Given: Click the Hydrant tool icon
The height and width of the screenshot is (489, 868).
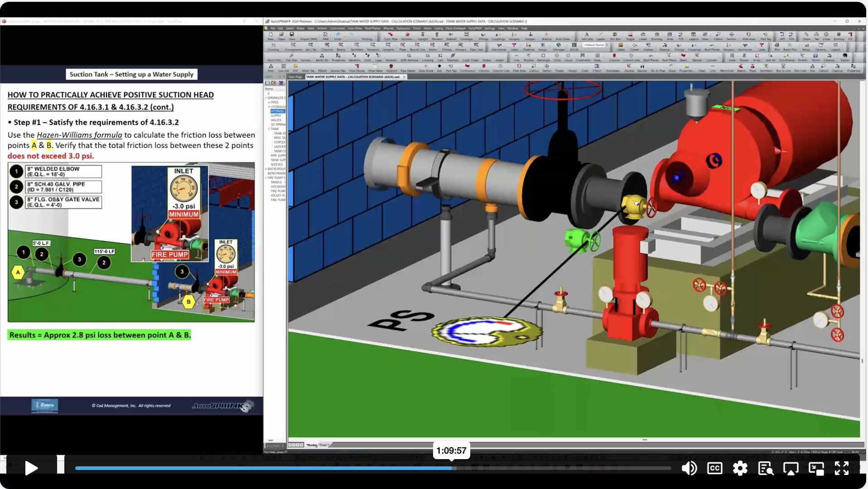Looking at the screenshot, I should pyautogui.click(x=391, y=68).
